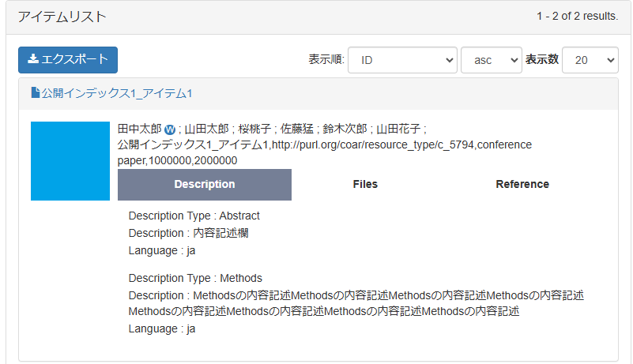This screenshot has height=364, width=633.
Task: Click the blue item thumbnail
Action: (x=70, y=161)
